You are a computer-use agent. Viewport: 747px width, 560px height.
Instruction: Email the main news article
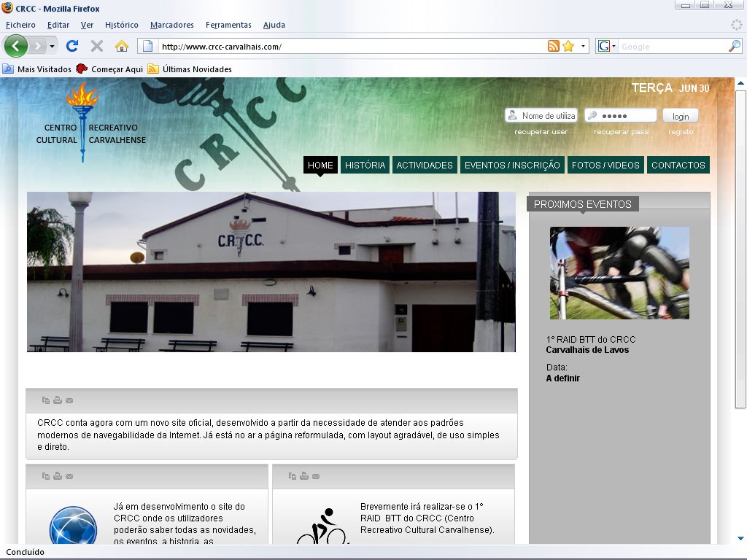[69, 400]
